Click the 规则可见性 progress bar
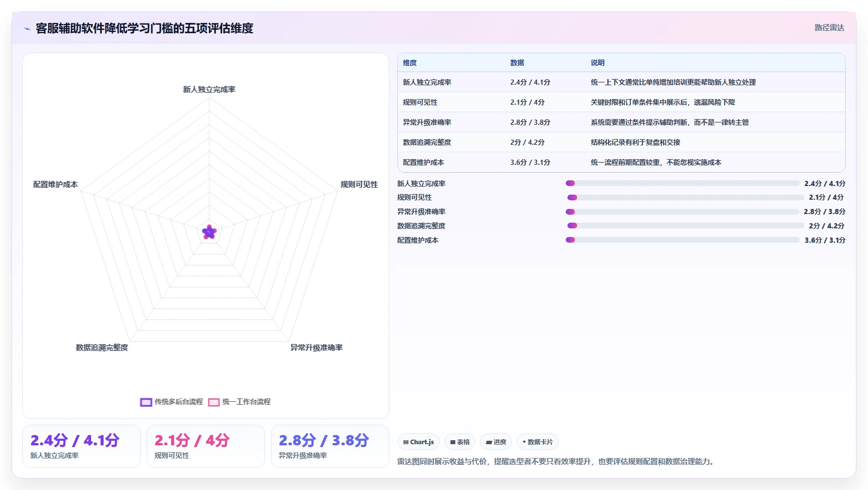Screen dimensions: 868x490 [x=685, y=197]
